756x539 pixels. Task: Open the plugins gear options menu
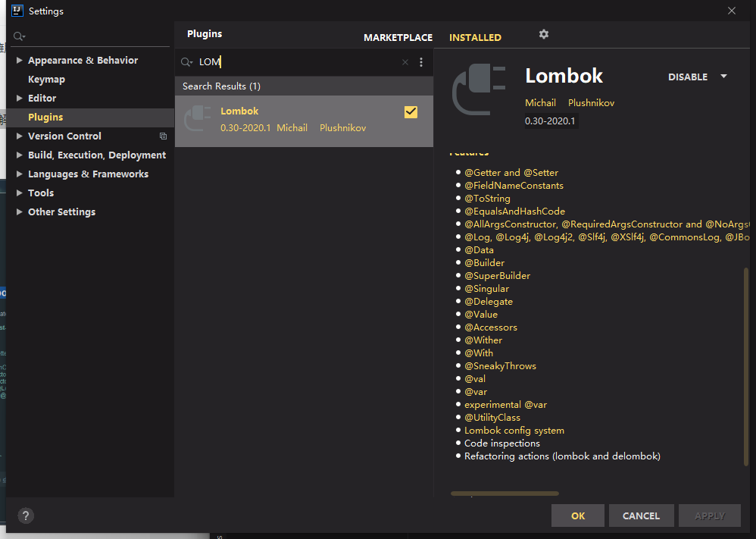click(544, 34)
